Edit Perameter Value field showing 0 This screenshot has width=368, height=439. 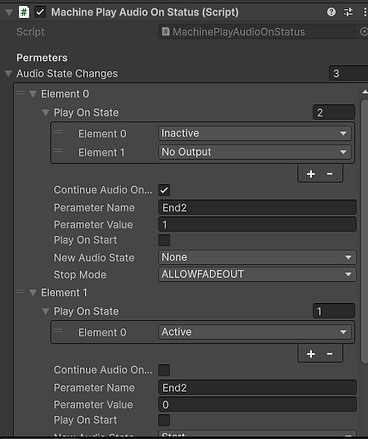click(257, 405)
